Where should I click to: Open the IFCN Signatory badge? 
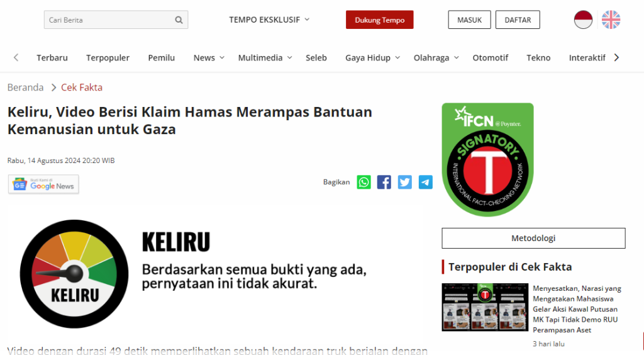click(487, 159)
